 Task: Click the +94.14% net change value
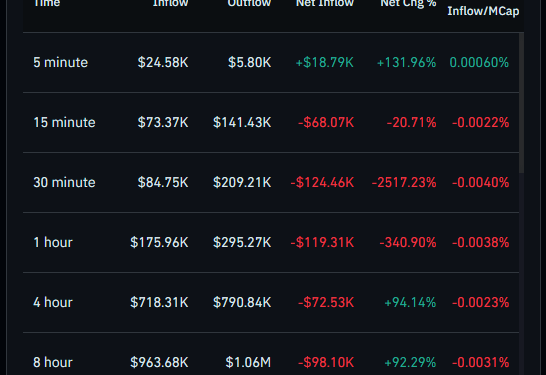point(410,302)
